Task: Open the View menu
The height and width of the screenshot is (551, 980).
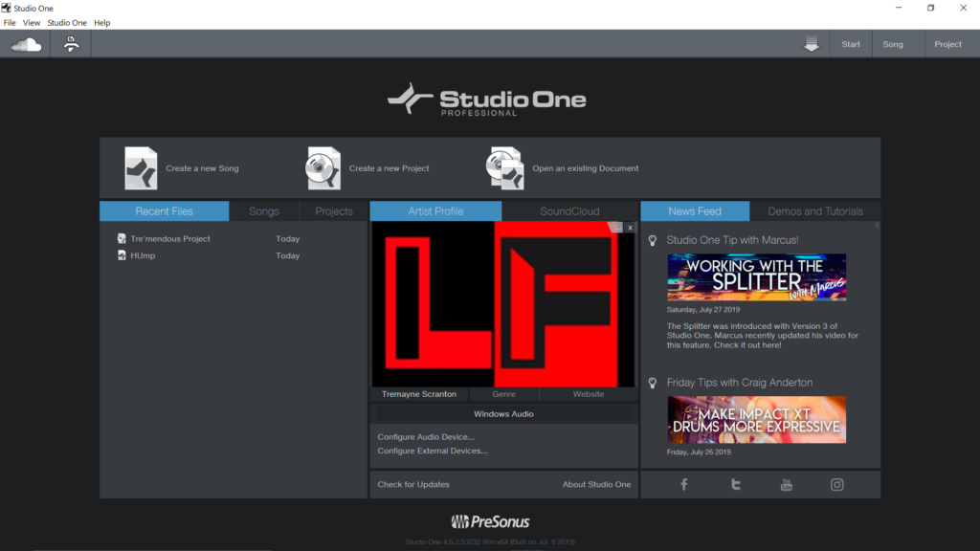Action: 32,23
